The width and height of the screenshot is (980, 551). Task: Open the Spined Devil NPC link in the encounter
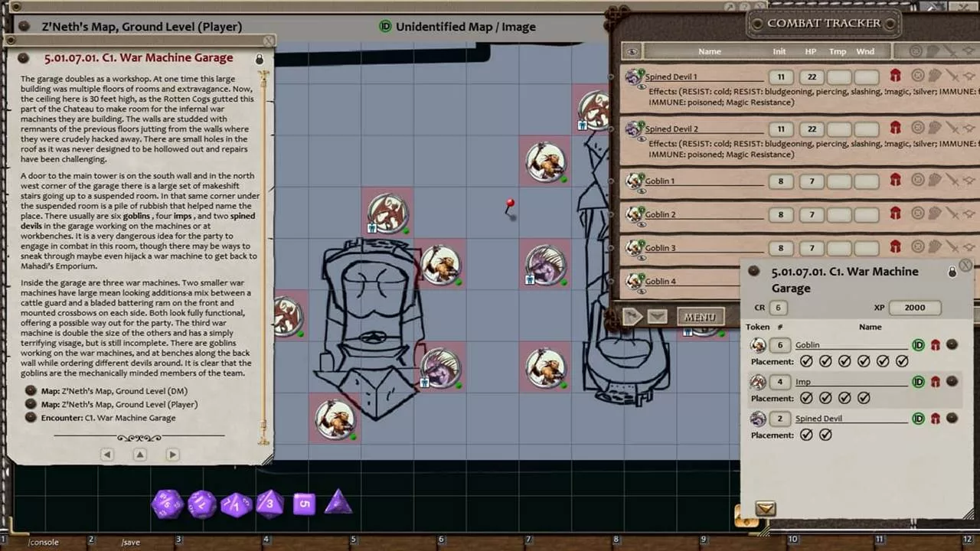[x=952, y=419]
